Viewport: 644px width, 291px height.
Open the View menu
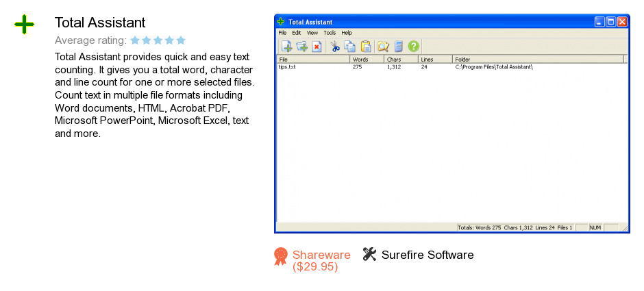pyautogui.click(x=312, y=33)
